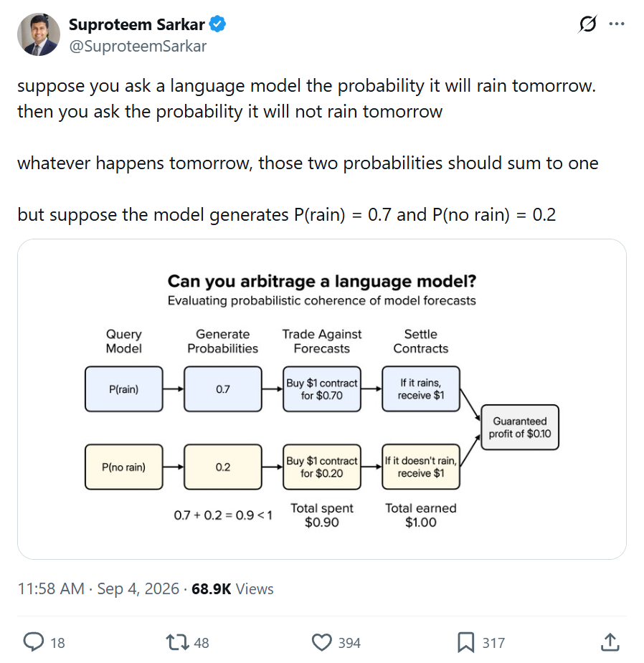
Task: Click the 11:58 AM Sep 4, 2026 timestamp
Action: pyautogui.click(x=98, y=588)
